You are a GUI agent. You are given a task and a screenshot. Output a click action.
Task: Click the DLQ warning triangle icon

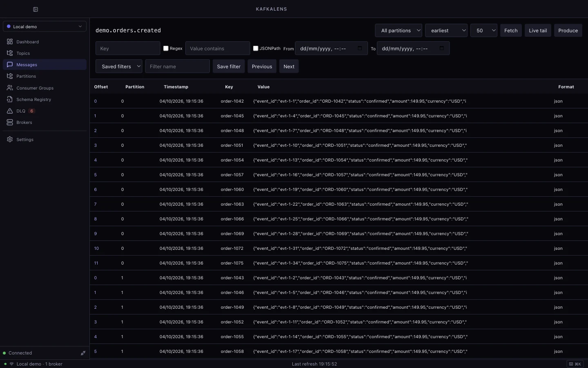pyautogui.click(x=10, y=111)
